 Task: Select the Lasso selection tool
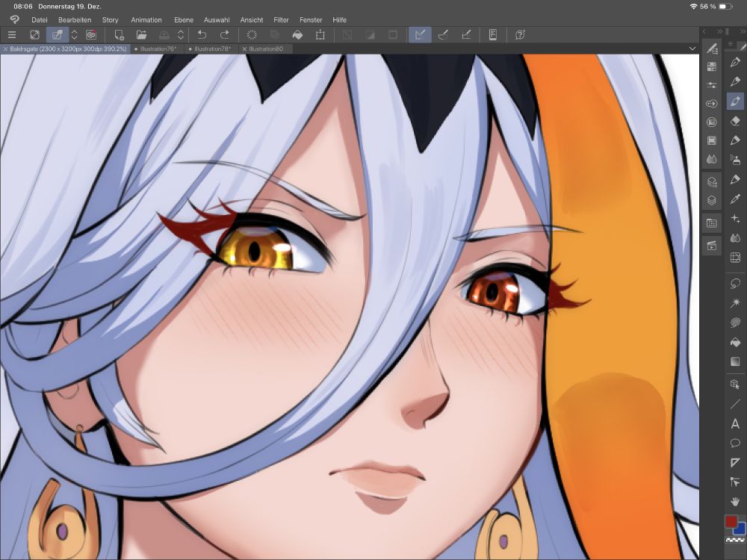(x=735, y=283)
